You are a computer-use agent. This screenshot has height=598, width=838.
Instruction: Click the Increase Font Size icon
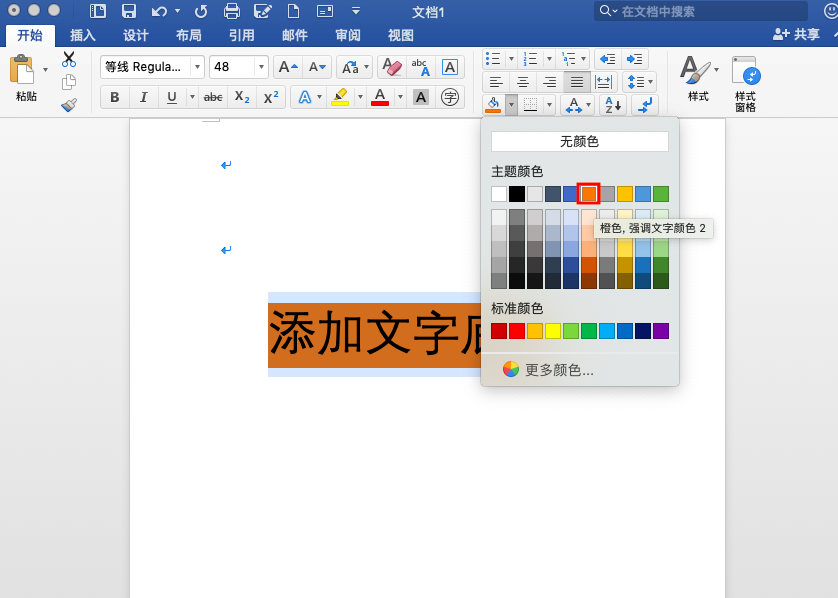287,68
